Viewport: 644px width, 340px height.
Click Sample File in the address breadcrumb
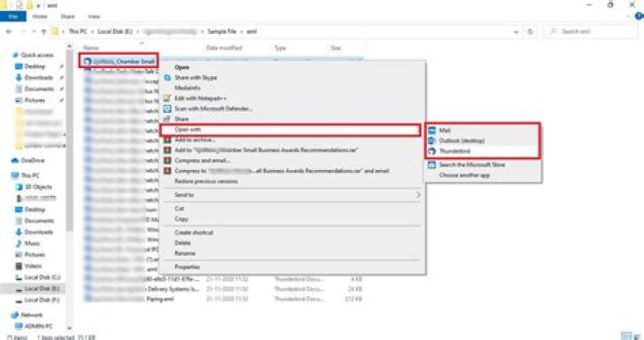pyautogui.click(x=222, y=31)
